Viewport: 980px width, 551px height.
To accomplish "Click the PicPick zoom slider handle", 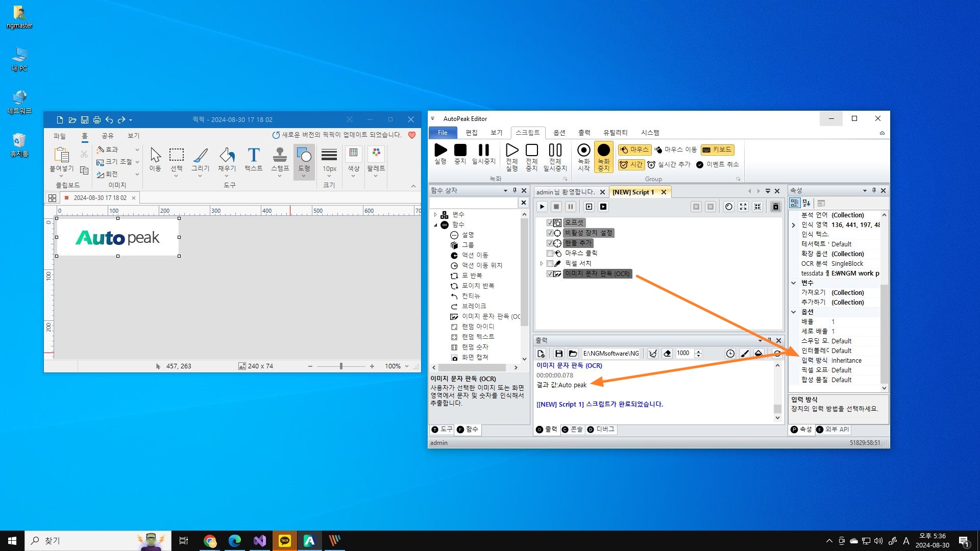I will [341, 366].
